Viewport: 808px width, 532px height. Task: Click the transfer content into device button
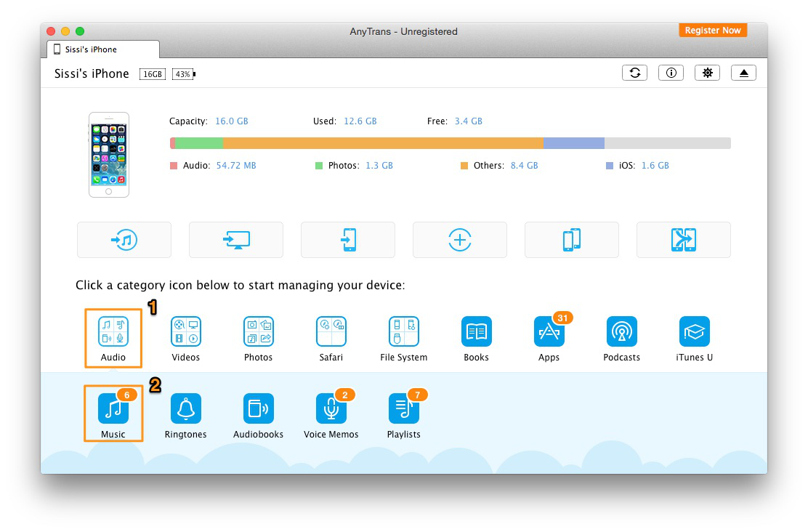348,240
